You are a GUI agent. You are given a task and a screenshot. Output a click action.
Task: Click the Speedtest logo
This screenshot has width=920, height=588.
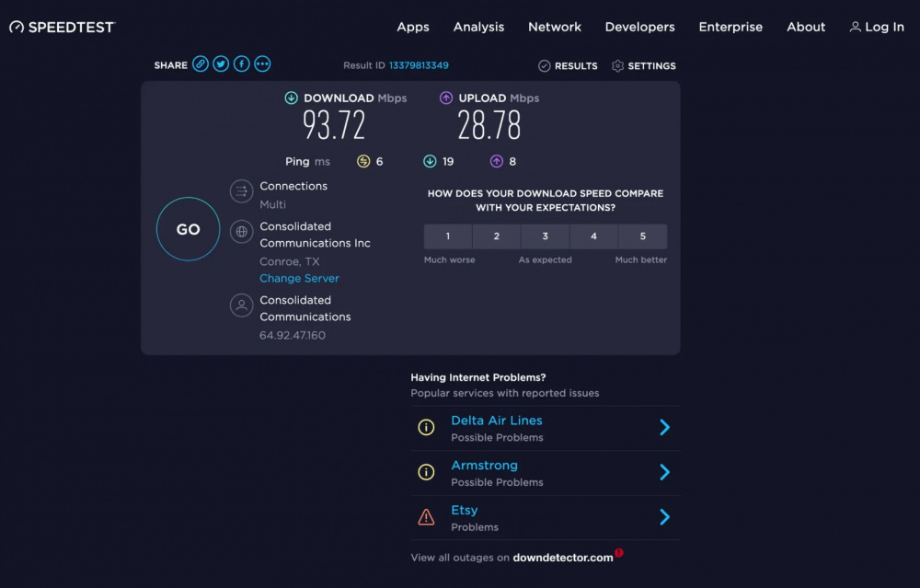pos(63,27)
